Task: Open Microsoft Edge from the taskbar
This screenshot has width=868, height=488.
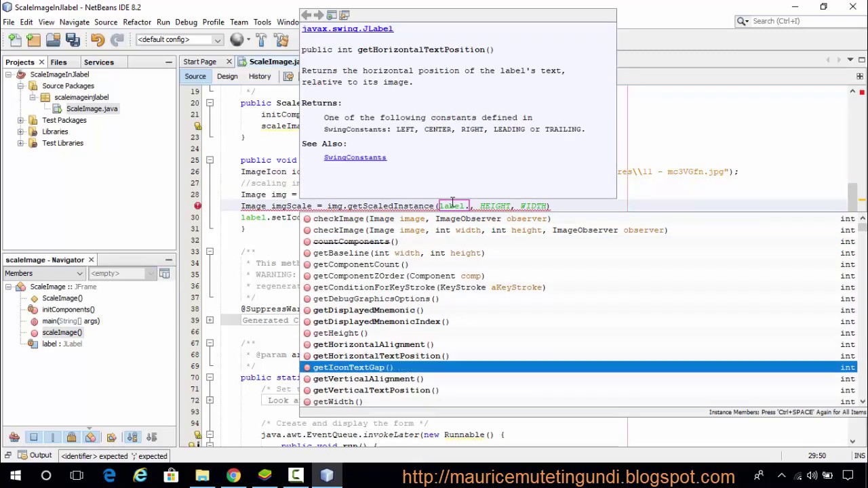Action: 108,476
